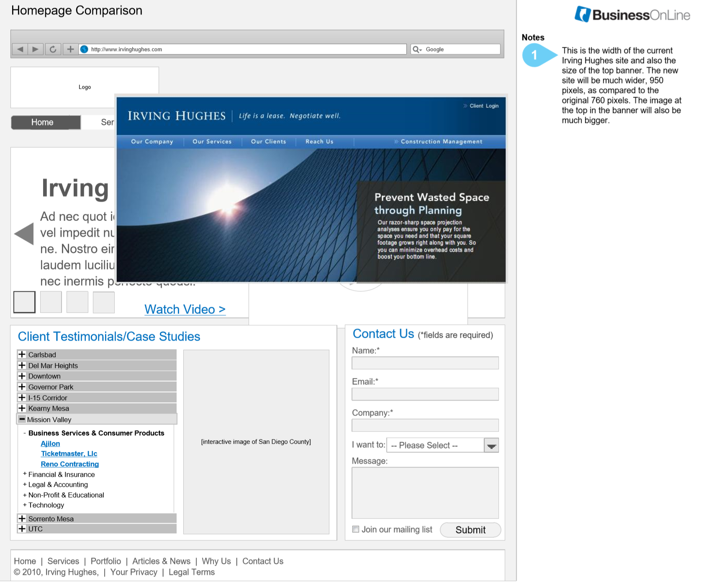The image size is (703, 588).
Task: Click the interactive San Diego County map
Action: [256, 442]
